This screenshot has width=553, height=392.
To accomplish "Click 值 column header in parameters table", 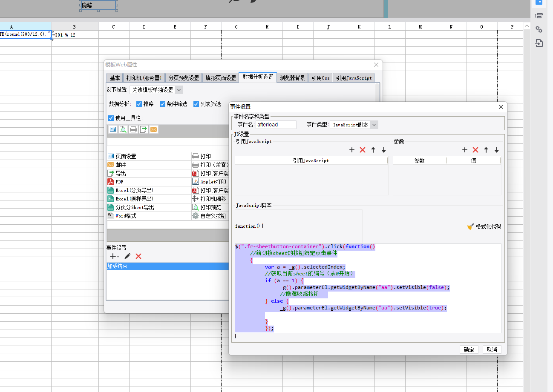I will point(473,160).
